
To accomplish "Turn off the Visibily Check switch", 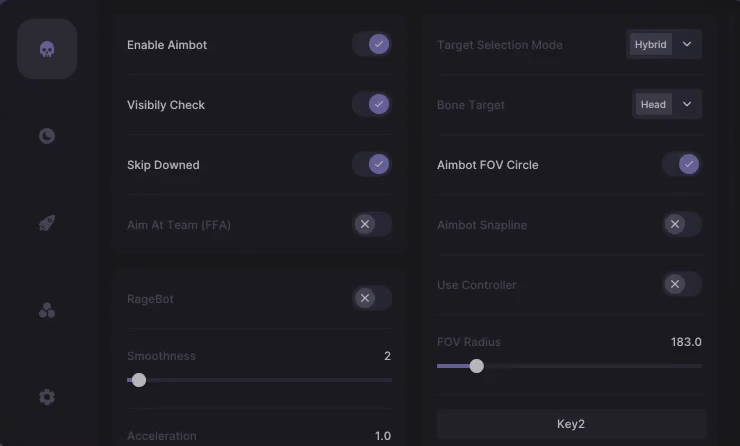I will (371, 104).
